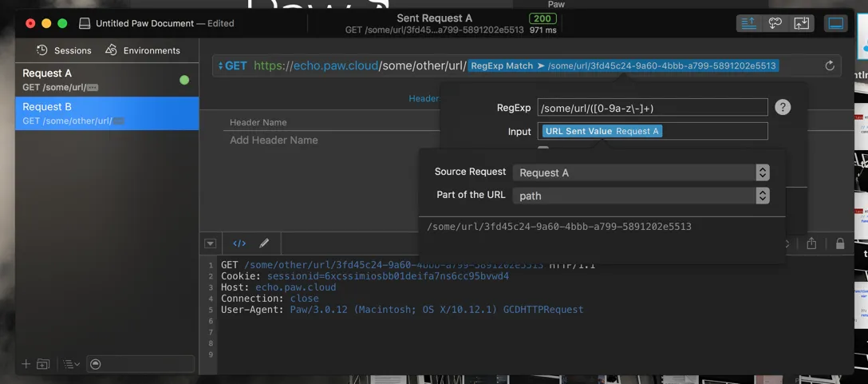Open the response panel dropdown triangle
Screen dimensions: 868x384
click(x=210, y=243)
